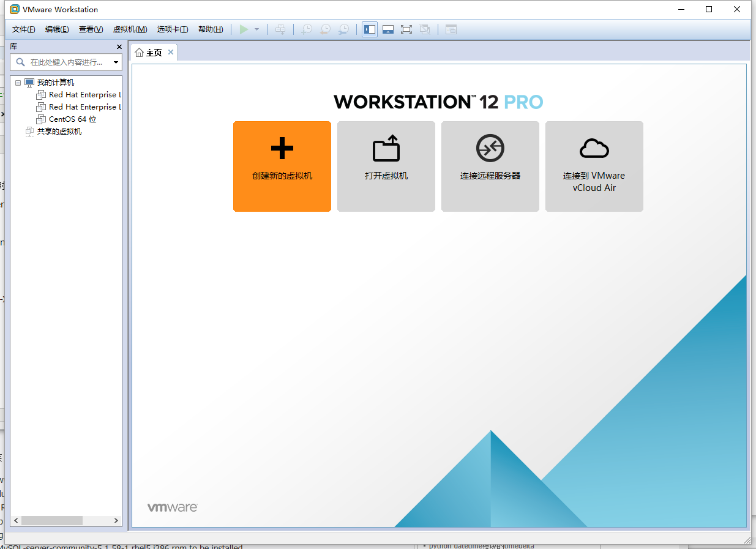Close the 库 library panel
Viewport: 756px width, 549px height.
(x=119, y=47)
